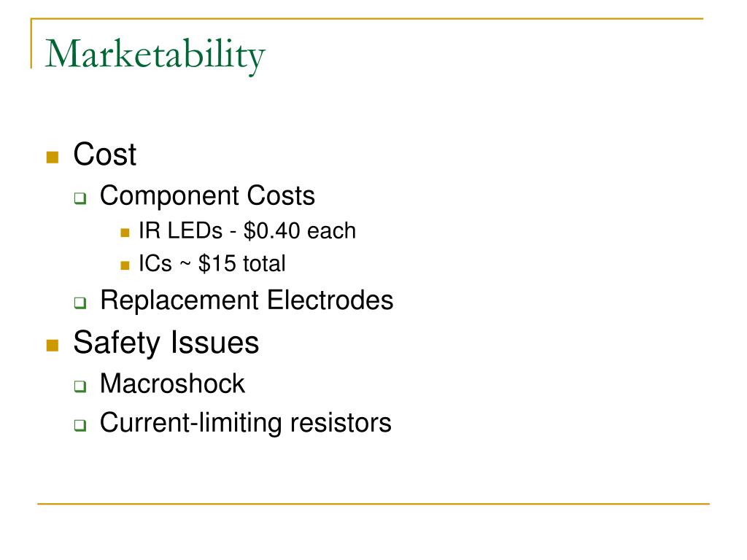Click the Component Costs sub-item
Viewport: 747px width, 560px height.
click(207, 195)
